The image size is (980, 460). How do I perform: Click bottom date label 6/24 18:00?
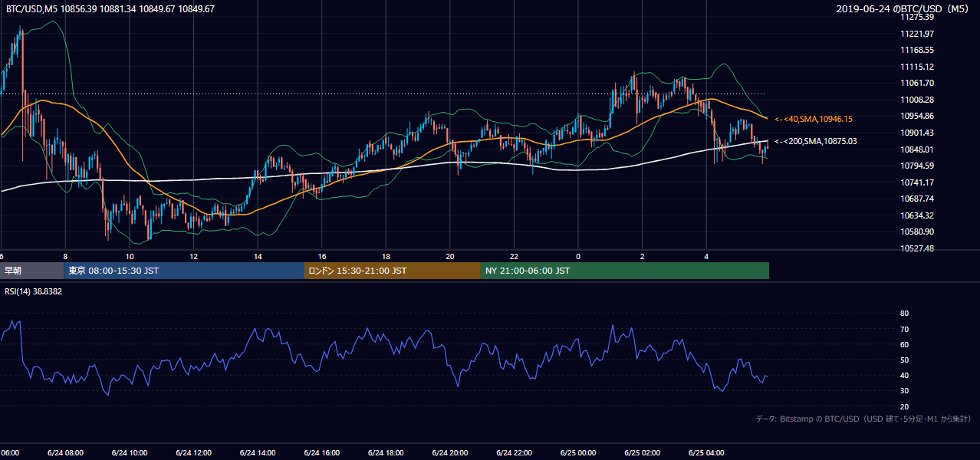(386, 453)
